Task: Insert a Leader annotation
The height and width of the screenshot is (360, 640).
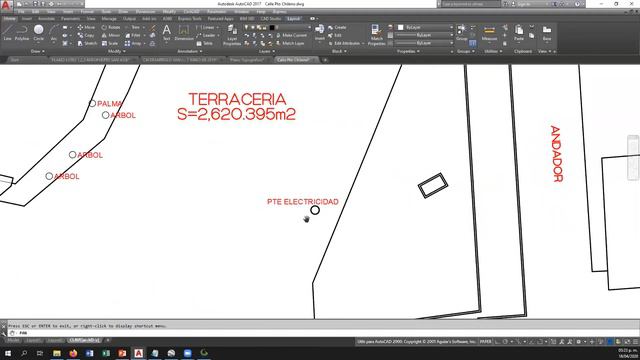Action: [x=206, y=36]
